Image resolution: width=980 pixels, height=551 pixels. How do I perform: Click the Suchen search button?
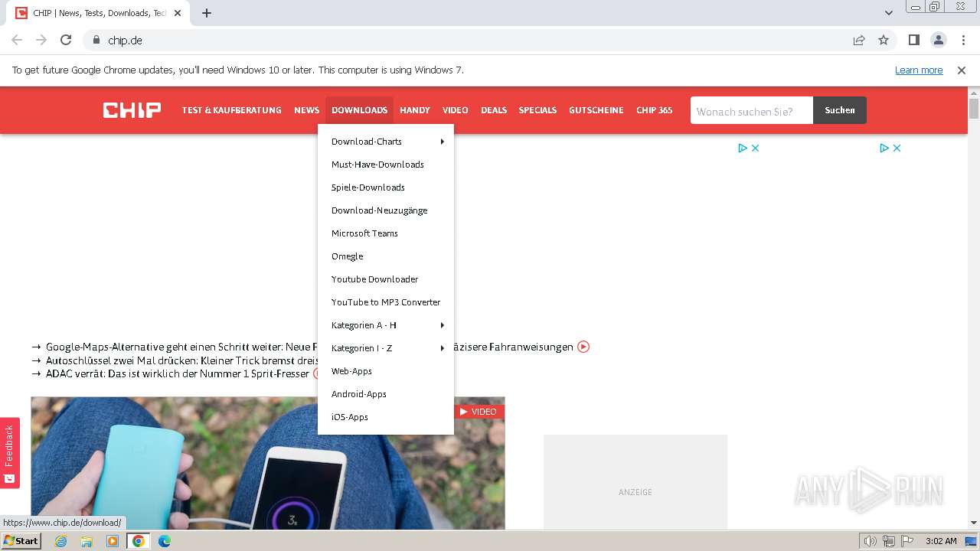point(840,110)
